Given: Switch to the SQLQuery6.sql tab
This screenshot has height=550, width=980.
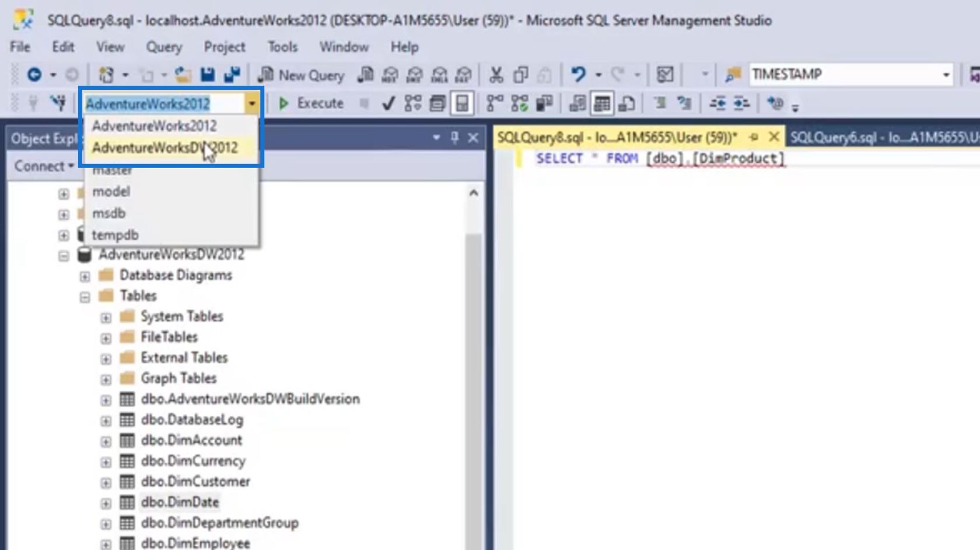Looking at the screenshot, I should [x=884, y=137].
